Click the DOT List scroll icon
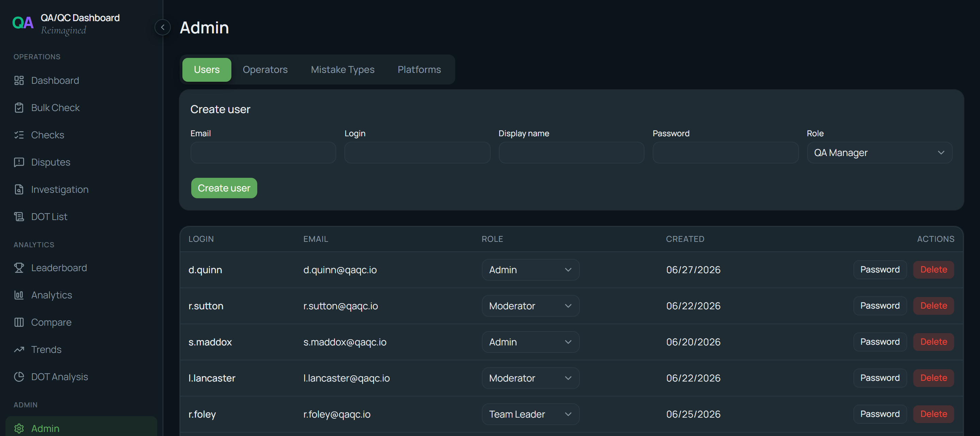This screenshot has height=436, width=980. 19,217
